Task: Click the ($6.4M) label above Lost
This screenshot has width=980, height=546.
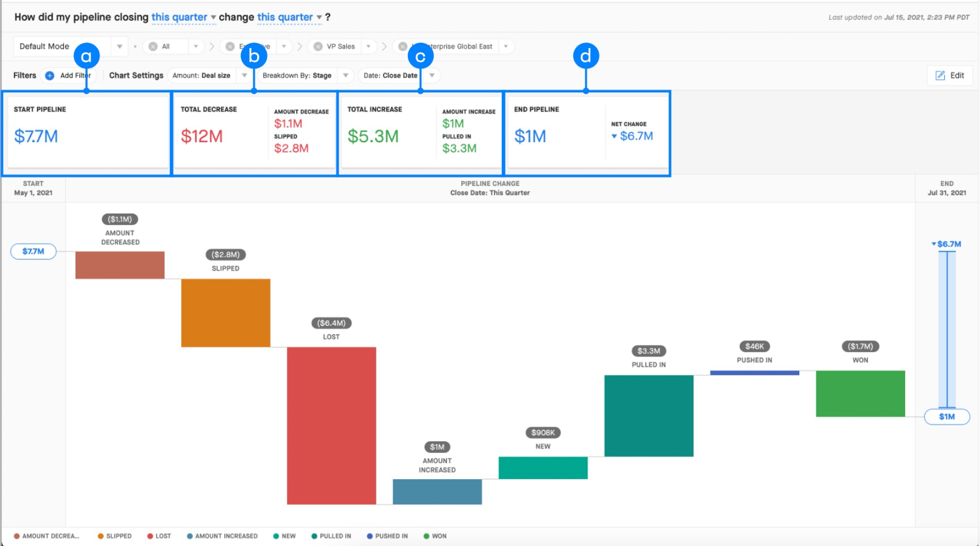Action: [331, 323]
